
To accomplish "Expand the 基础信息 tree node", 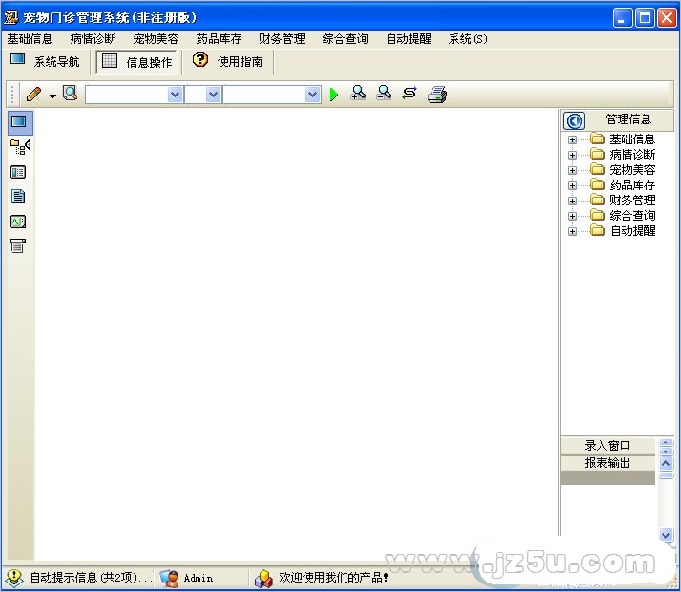I will (572, 140).
